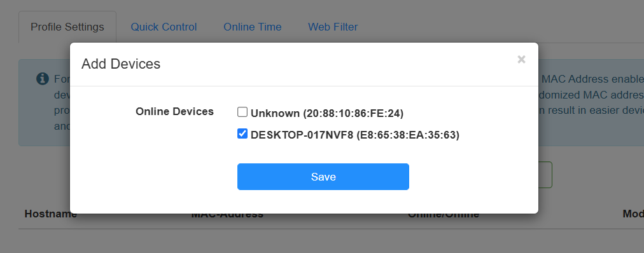
Task: Click the green-outlined button behind the dialog
Action: coord(545,175)
